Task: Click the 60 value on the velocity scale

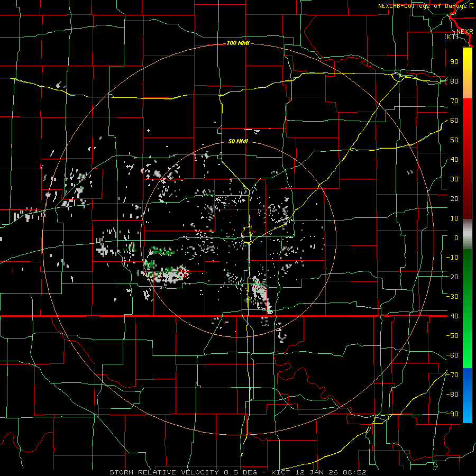Action: pos(454,121)
